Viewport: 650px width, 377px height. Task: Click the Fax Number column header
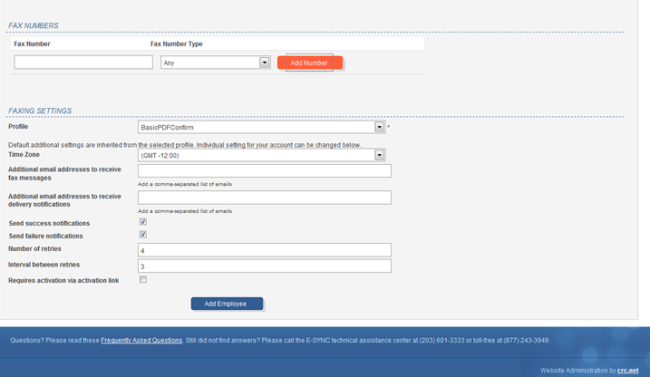tap(32, 44)
